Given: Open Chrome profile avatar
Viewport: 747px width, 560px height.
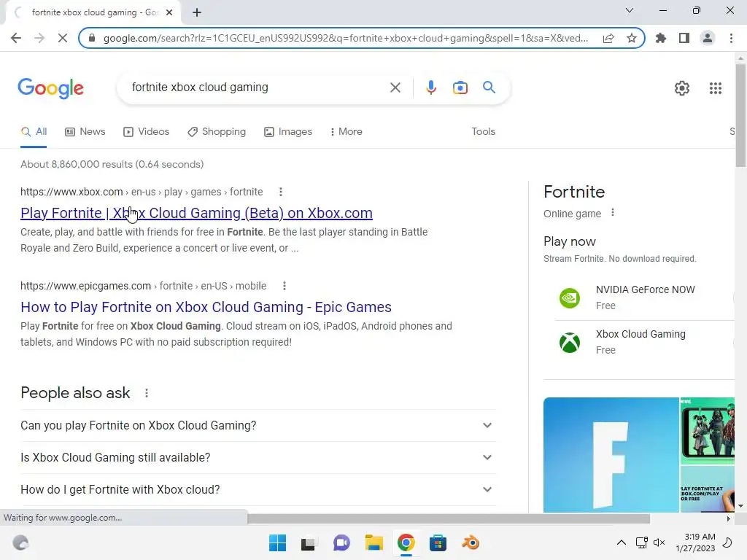Looking at the screenshot, I should (708, 38).
